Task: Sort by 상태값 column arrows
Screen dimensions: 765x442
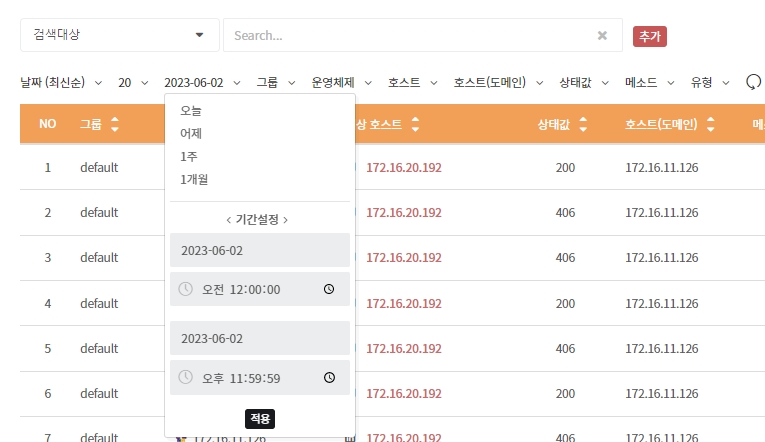Action: tap(582, 125)
